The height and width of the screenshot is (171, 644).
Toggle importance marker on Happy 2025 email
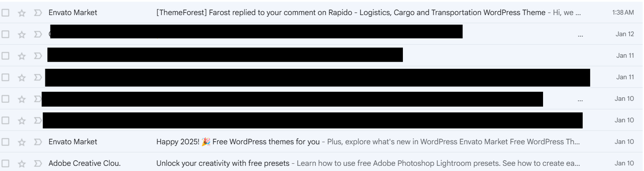[x=38, y=142]
